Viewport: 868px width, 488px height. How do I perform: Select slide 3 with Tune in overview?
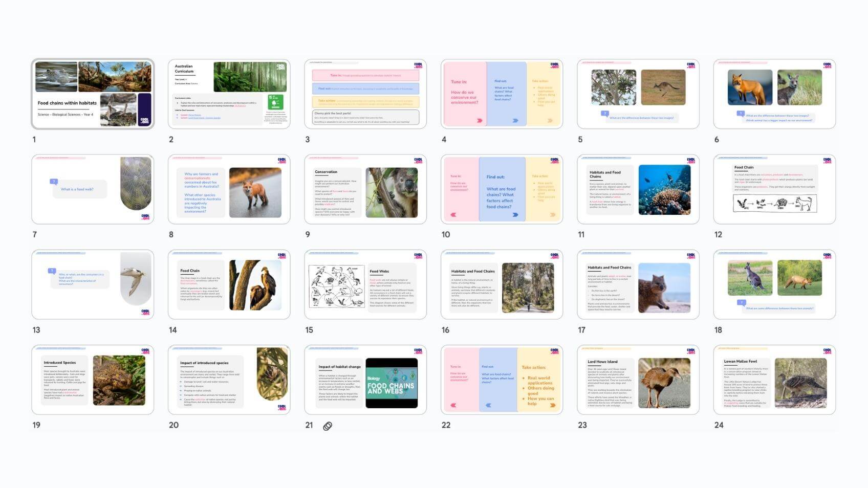point(365,94)
